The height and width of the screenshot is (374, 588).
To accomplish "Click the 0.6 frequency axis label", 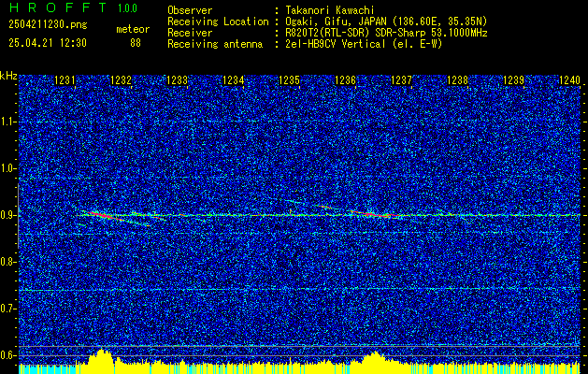I will (7, 355).
